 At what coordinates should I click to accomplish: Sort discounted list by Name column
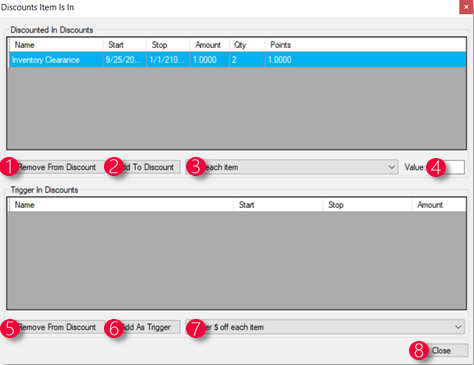56,45
